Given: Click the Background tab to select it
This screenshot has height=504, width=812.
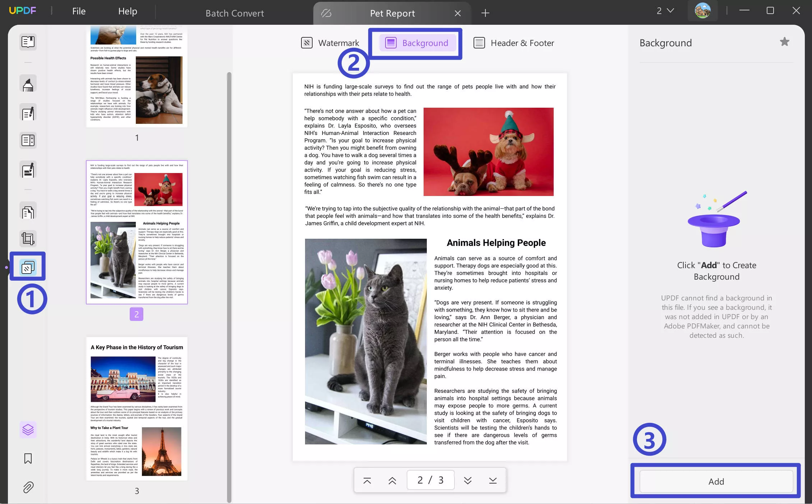Looking at the screenshot, I should [416, 42].
